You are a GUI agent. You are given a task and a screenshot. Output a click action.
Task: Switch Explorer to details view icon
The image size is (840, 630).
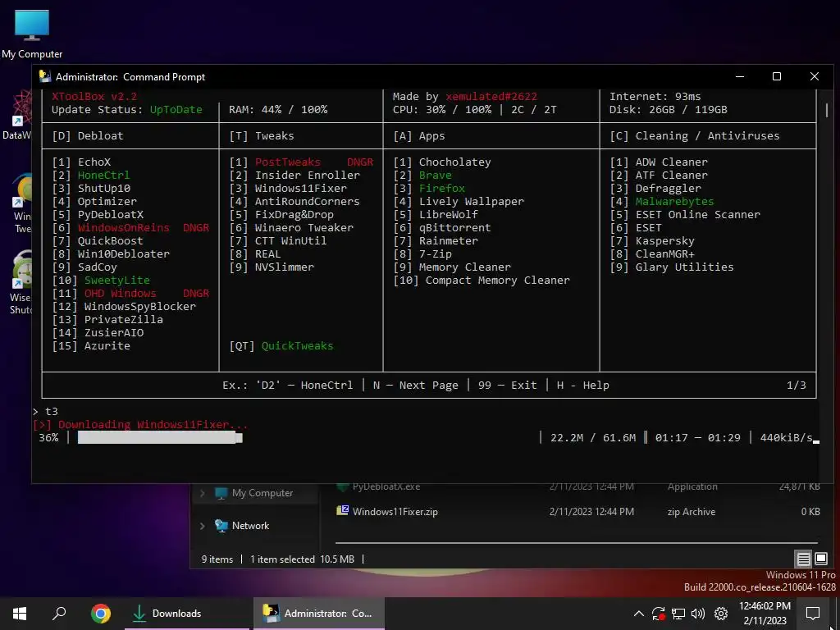click(803, 559)
